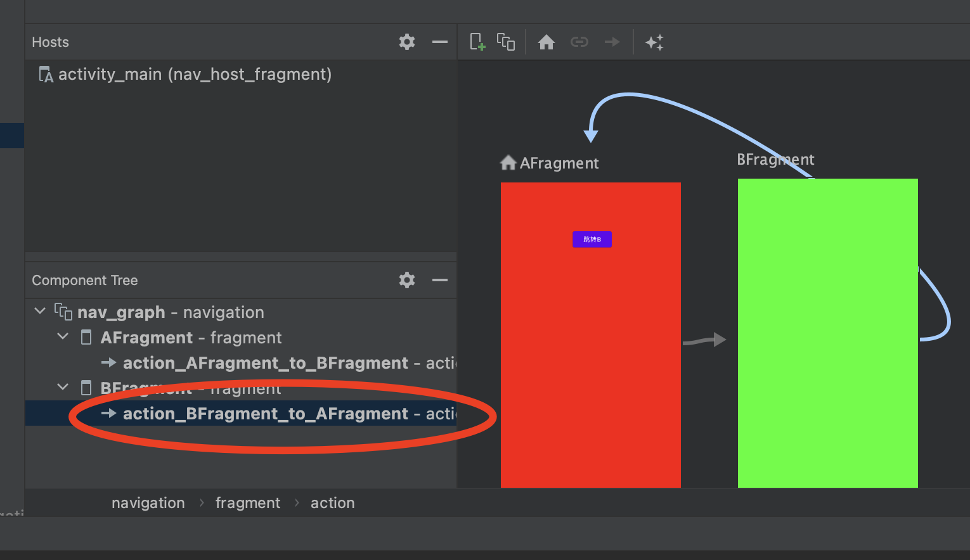Minimize the Component Tree panel
Screen dimensions: 970x560
pyautogui.click(x=440, y=280)
